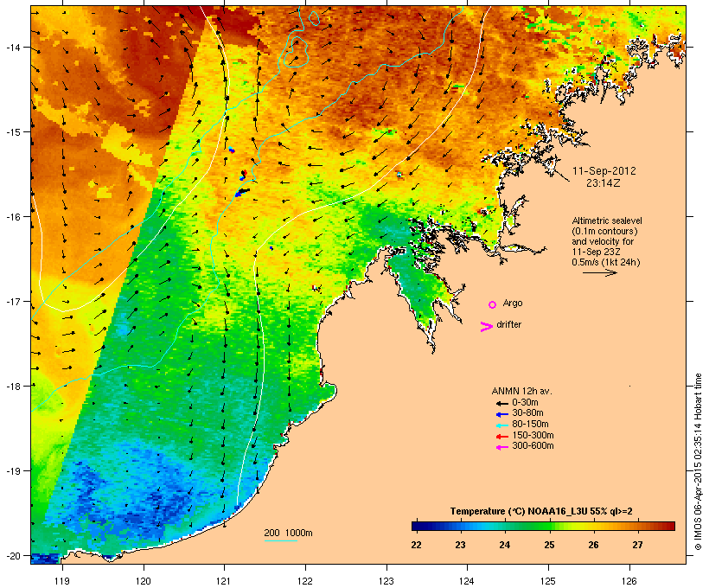Click the latitude axis label '-16'
This screenshot has height=588, width=709.
coord(12,217)
